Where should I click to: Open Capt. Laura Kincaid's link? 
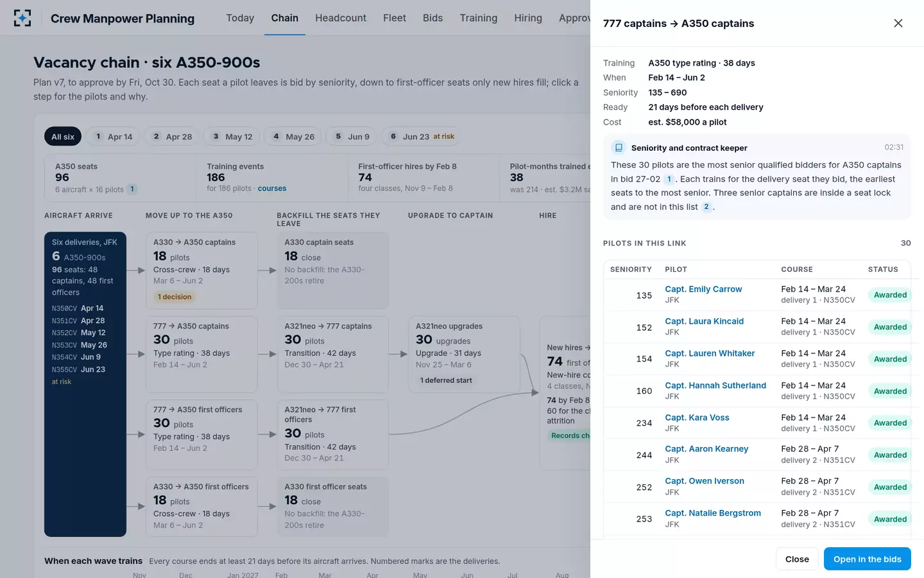tap(705, 321)
